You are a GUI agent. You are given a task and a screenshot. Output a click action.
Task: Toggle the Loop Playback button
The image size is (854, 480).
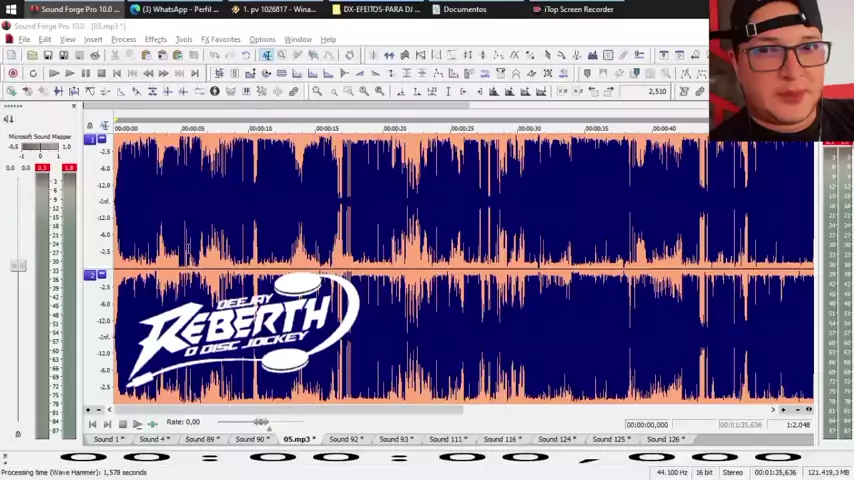click(32, 73)
